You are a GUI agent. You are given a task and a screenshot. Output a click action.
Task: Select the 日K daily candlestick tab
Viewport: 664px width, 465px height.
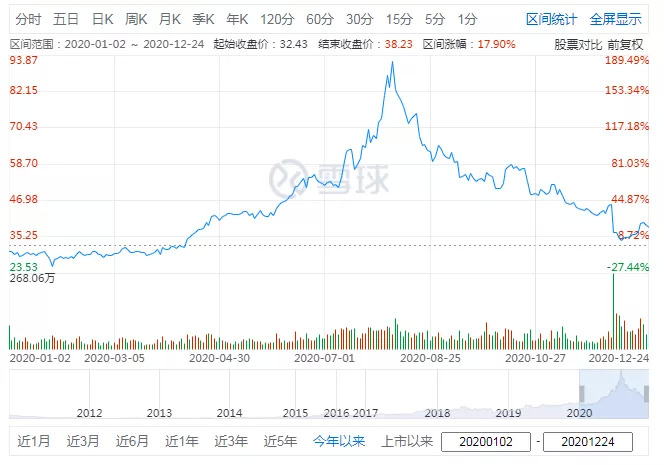(x=104, y=19)
